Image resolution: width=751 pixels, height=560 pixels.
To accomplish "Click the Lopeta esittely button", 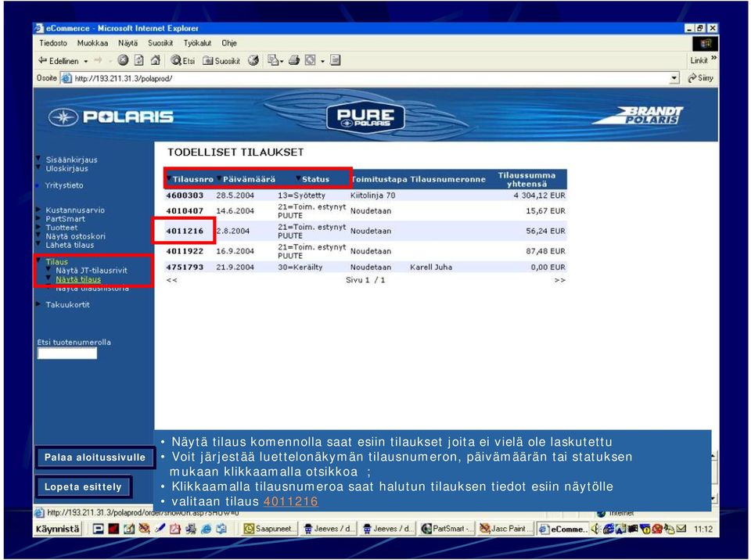I will tap(83, 487).
